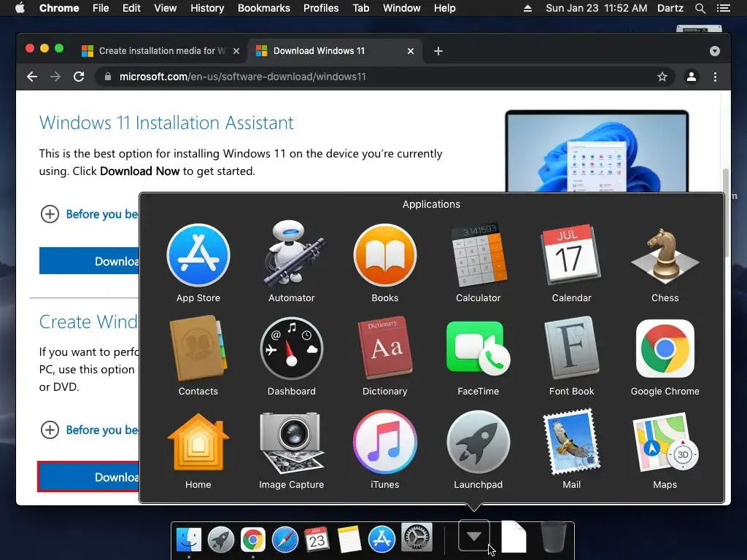The height and width of the screenshot is (560, 747).
Task: Open the Calendar app in Applications grid
Action: click(571, 254)
